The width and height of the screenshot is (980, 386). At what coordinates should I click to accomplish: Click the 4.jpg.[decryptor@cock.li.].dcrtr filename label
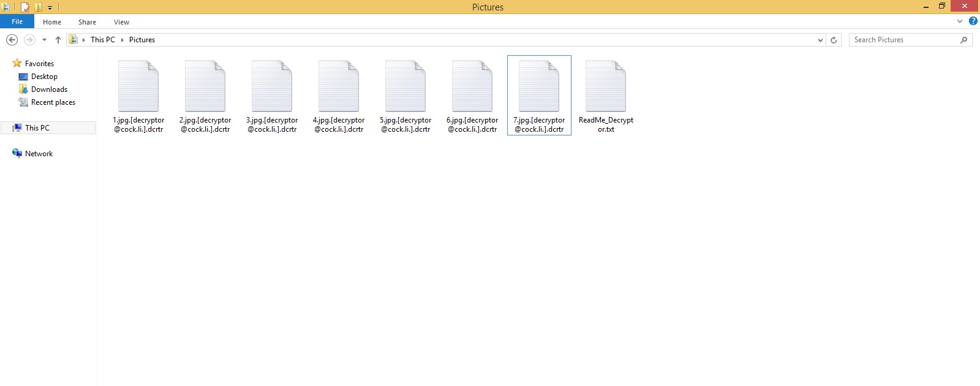point(339,125)
